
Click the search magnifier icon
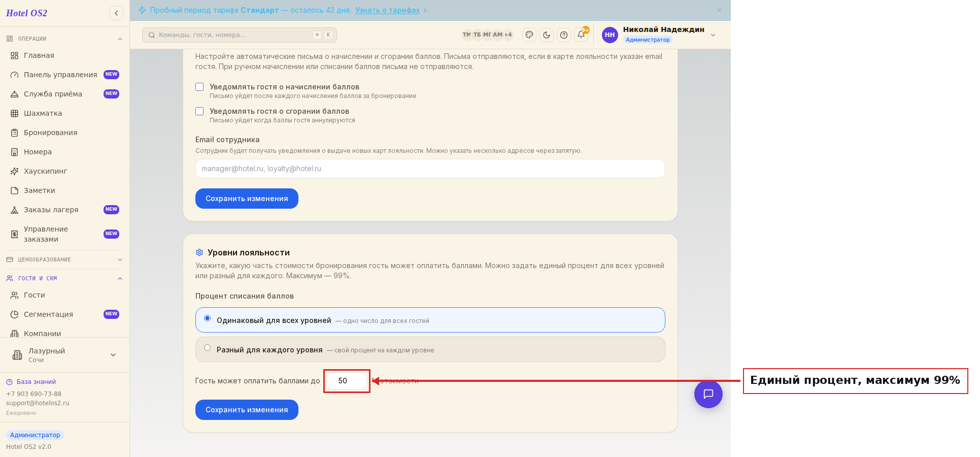(152, 35)
